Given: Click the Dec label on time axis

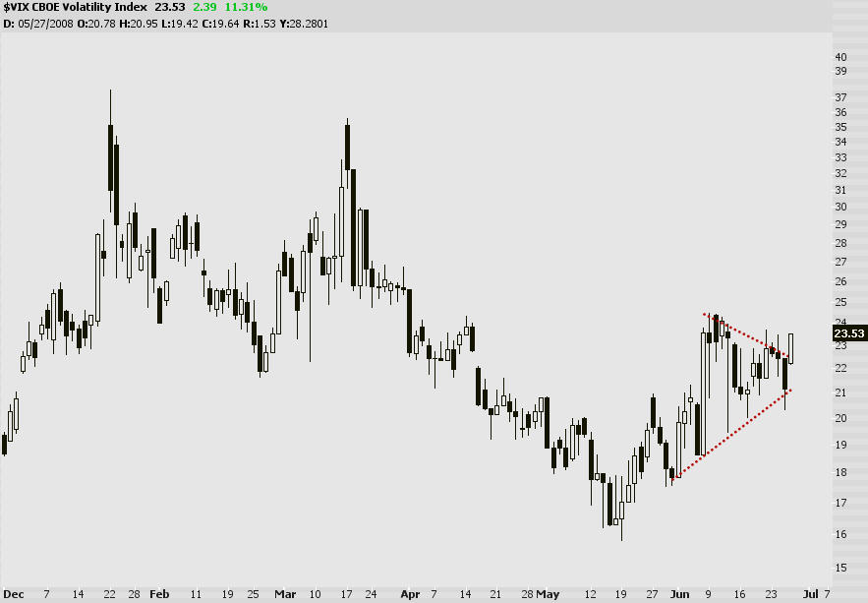Looking at the screenshot, I should [x=14, y=595].
